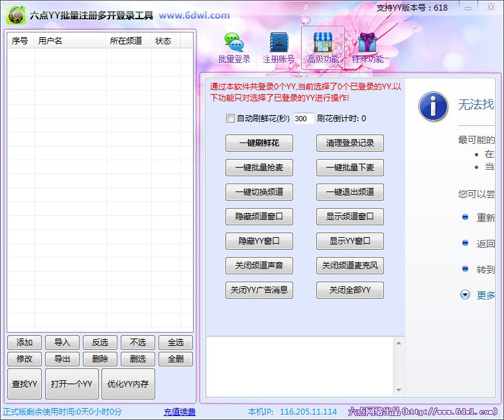Open the 六点网络出品 website link
Viewport: 504px width, 420px height.
(422, 411)
